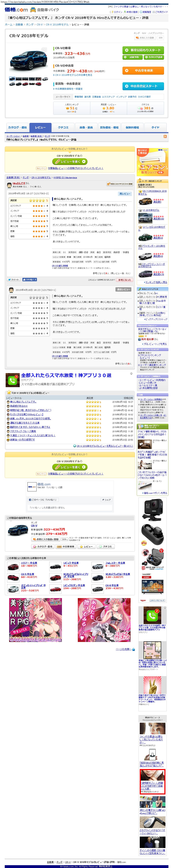Open ご利用ガイド in header
The width and height of the screenshot is (173, 868).
[x=160, y=12]
